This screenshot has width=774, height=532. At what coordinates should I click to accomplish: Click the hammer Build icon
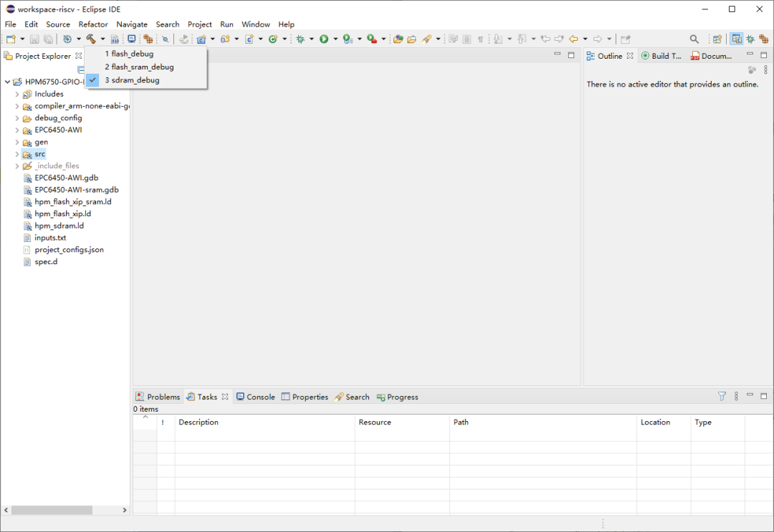[x=91, y=39]
